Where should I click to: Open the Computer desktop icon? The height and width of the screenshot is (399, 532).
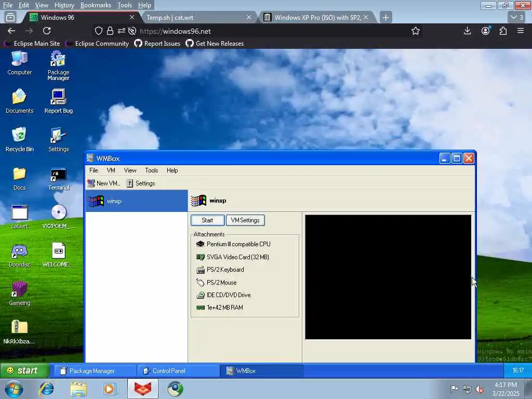pos(19,63)
